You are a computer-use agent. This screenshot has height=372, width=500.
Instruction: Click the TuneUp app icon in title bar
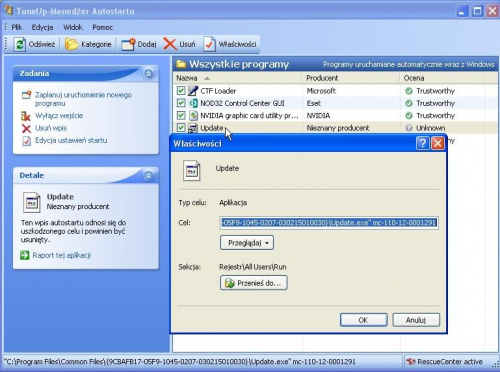8,10
